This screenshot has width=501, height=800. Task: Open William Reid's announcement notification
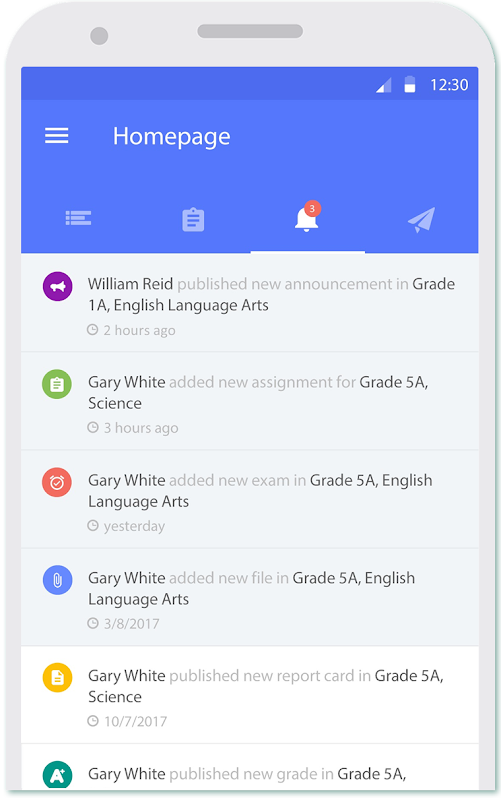[x=249, y=303]
